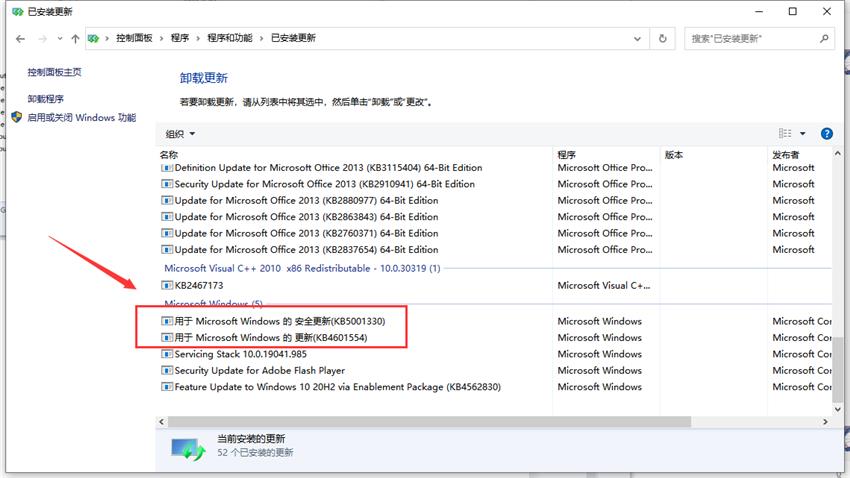Refresh the installed updates list
The image size is (850, 478).
click(662, 38)
